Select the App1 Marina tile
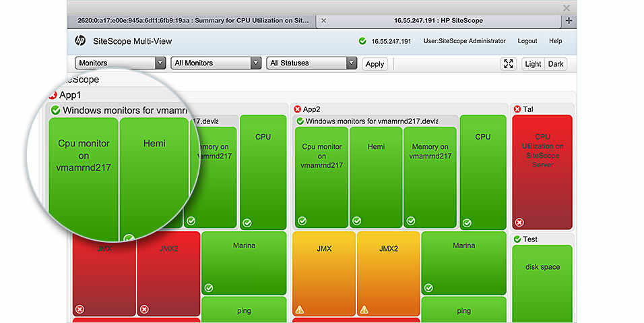The image size is (644, 323). coord(244,263)
